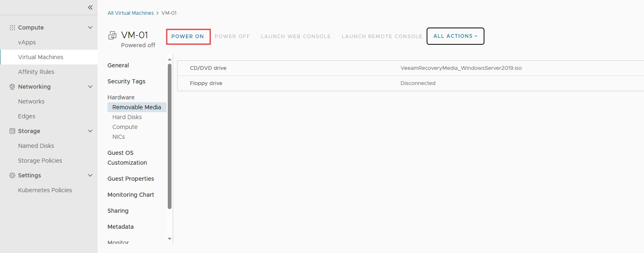The height and width of the screenshot is (253, 644).
Task: Click the Settings gear icon
Action: (x=12, y=175)
